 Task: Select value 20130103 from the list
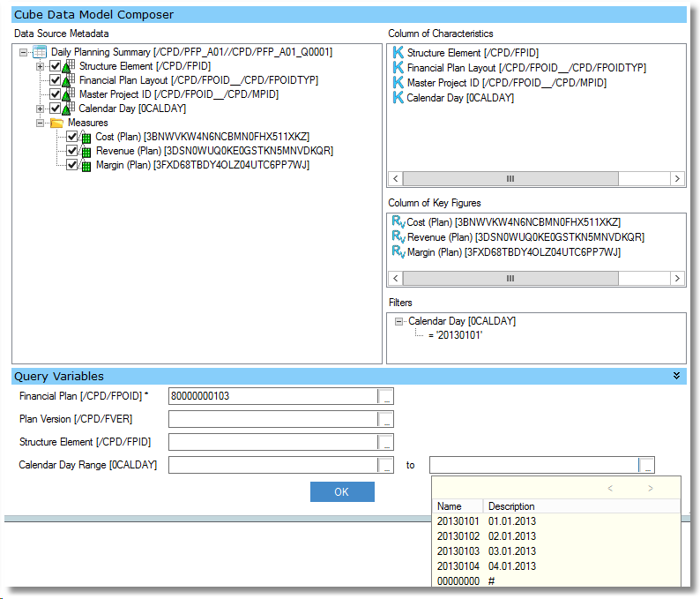click(x=556, y=551)
